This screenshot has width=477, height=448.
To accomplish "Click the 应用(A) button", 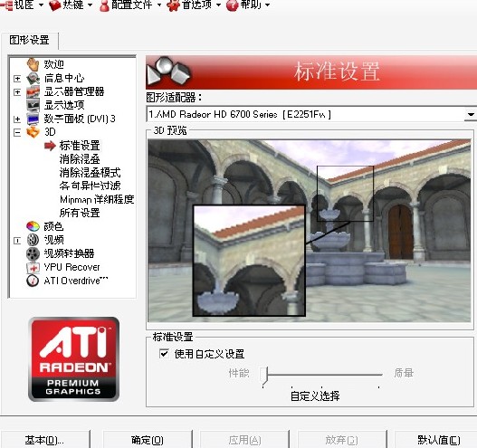I will point(244,440).
